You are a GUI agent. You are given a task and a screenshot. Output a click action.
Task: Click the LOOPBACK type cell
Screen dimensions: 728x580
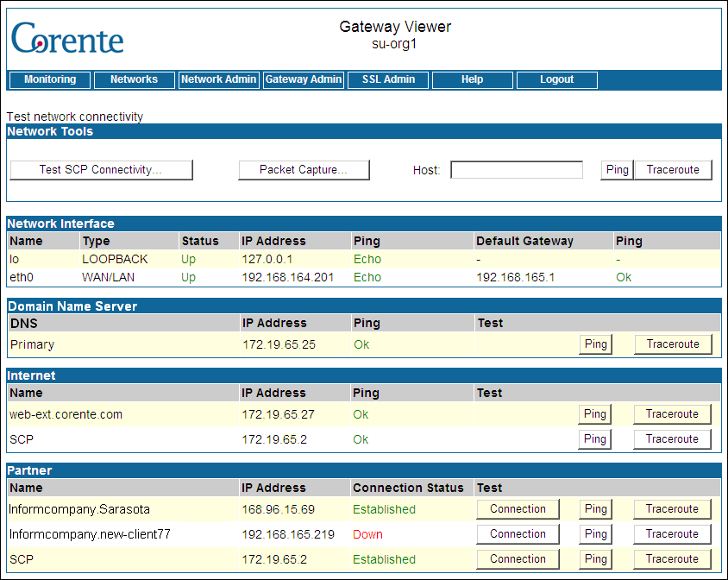[115, 259]
